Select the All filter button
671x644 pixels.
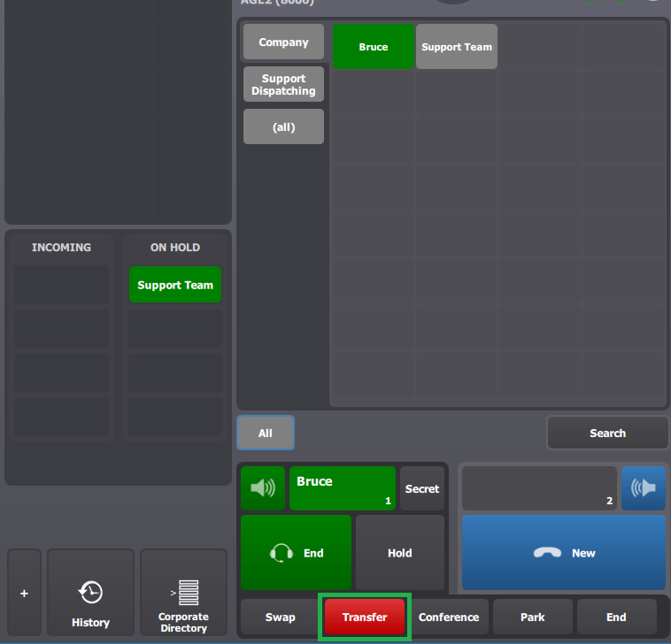pos(266,433)
